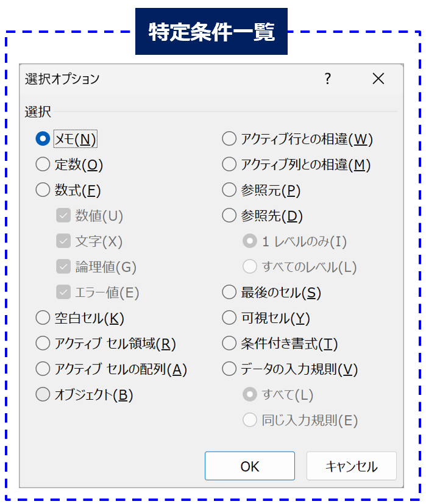Select the オブジェクト(B) radio option
The image size is (426, 504).
point(43,395)
